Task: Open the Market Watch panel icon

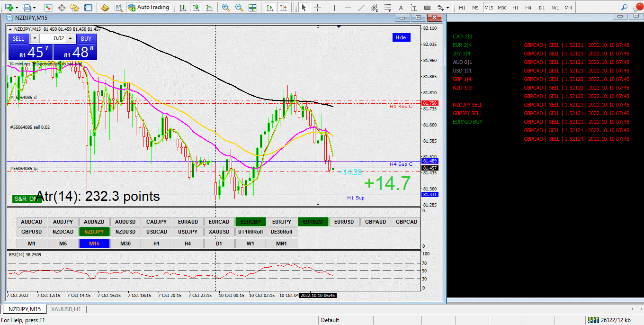Action: coord(48,8)
